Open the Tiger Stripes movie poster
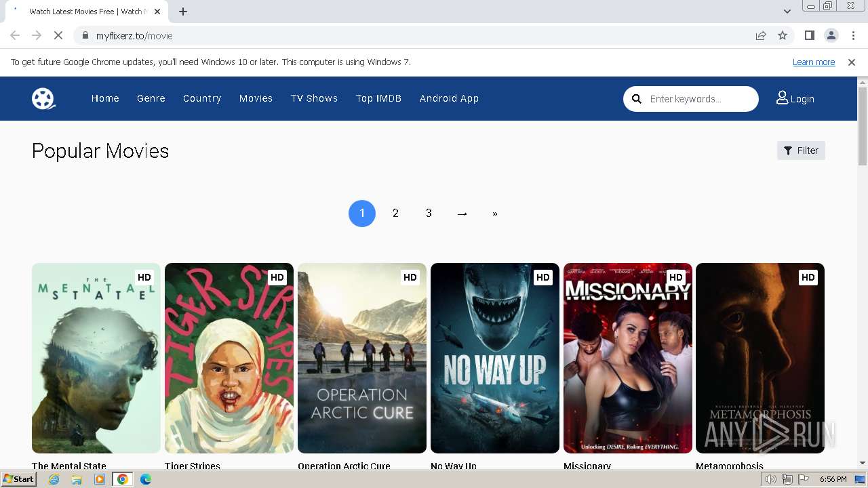Screen dimensions: 868x488 229,358
